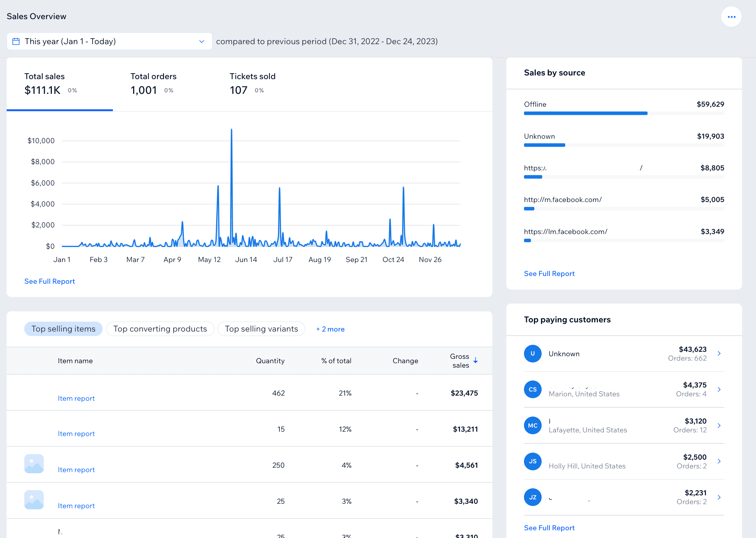Open the three-dot more options menu

click(731, 17)
